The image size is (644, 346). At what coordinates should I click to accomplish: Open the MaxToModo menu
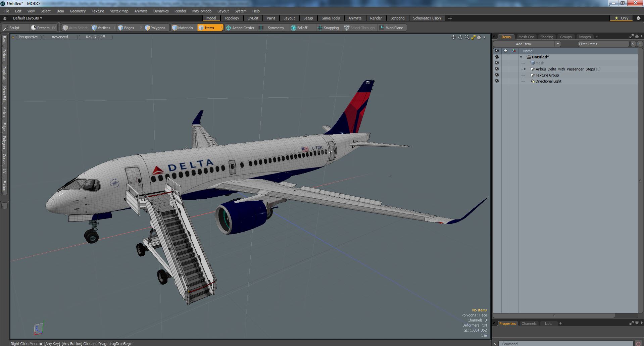202,11
